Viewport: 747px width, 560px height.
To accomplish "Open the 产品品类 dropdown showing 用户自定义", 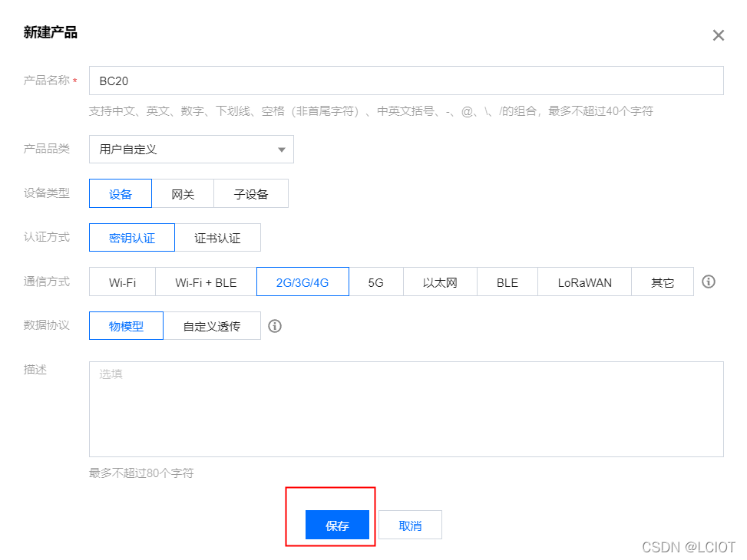I will (190, 149).
